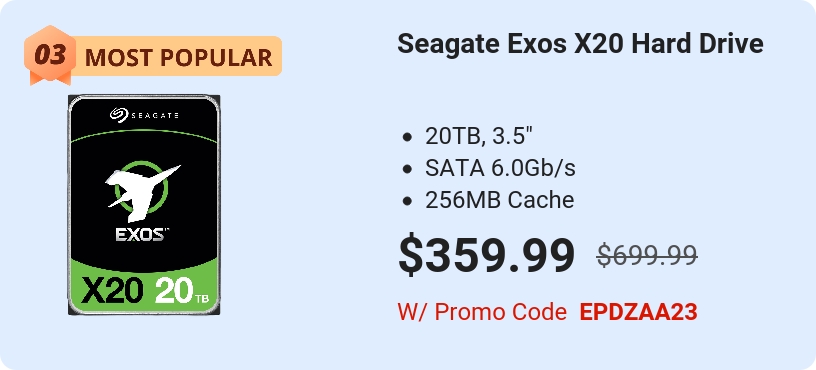Click the orange 03 rank badge
The width and height of the screenshot is (816, 370).
coord(50,55)
